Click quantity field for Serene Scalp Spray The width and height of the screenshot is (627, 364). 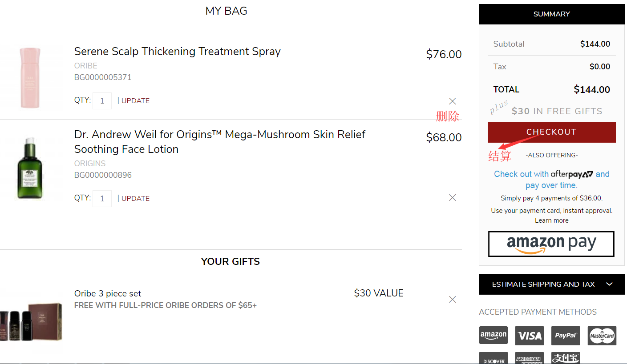(102, 101)
